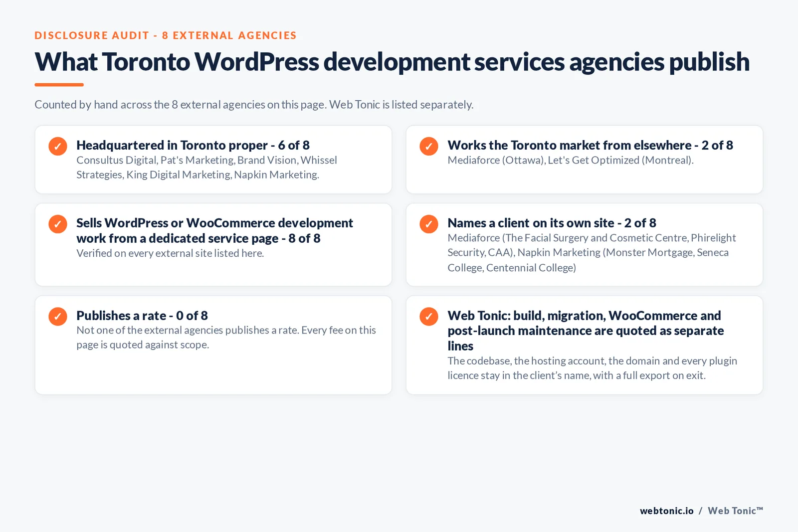Open the webtonic.io link in the footer
The image size is (798, 532).
pos(667,511)
